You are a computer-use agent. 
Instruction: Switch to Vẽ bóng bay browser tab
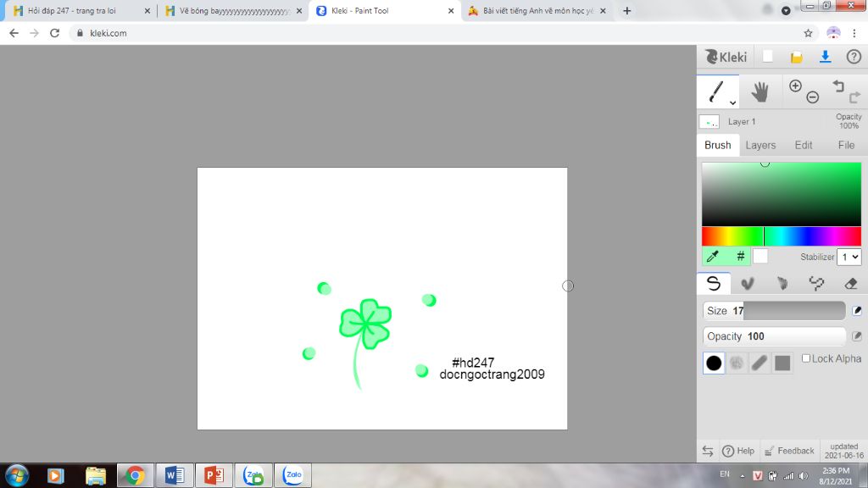click(234, 10)
